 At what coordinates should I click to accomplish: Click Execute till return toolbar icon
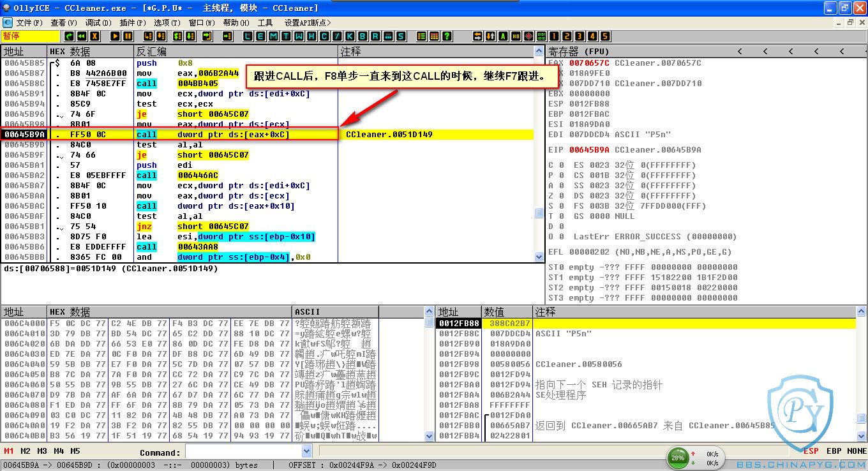[x=207, y=36]
